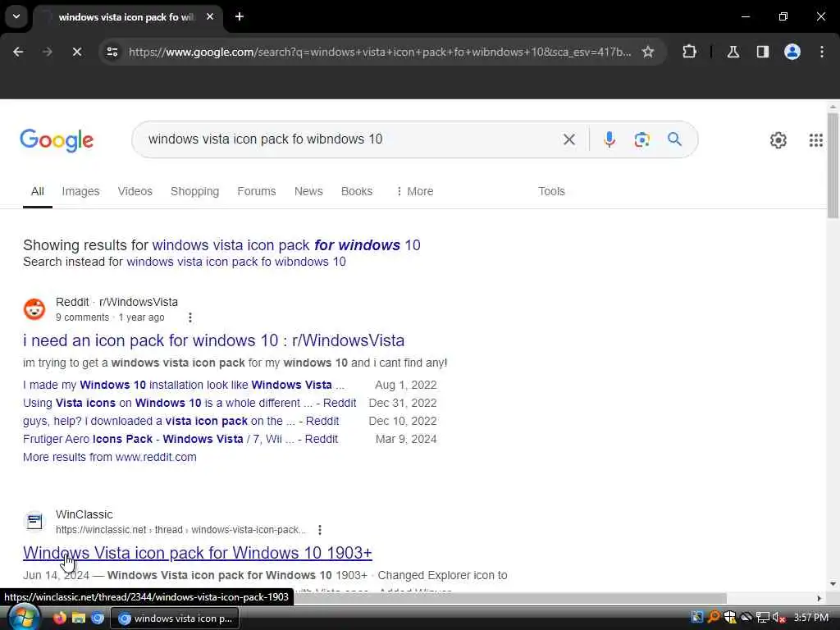Open the search Tools options
This screenshot has width=840, height=630.
pyautogui.click(x=551, y=191)
